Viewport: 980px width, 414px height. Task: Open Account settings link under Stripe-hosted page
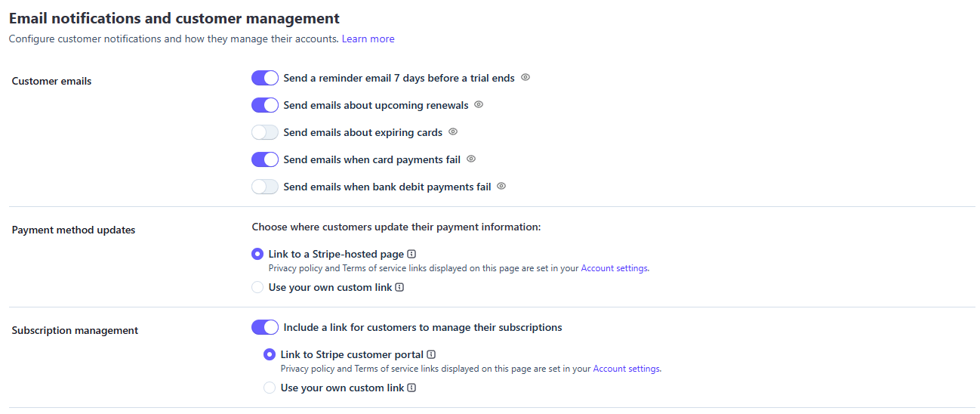coord(614,268)
